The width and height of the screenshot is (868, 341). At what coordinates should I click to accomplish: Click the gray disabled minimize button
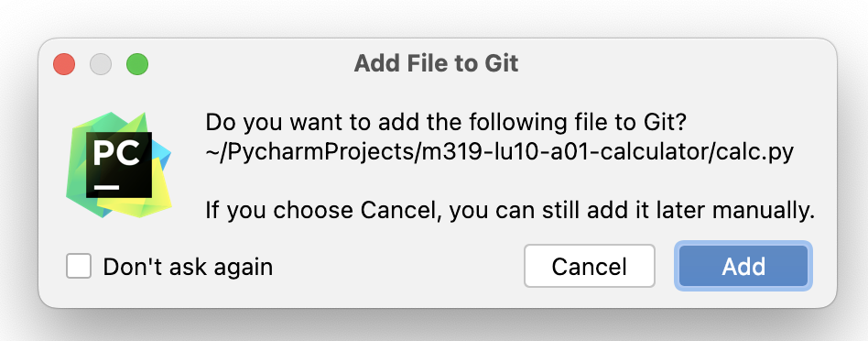click(x=101, y=64)
